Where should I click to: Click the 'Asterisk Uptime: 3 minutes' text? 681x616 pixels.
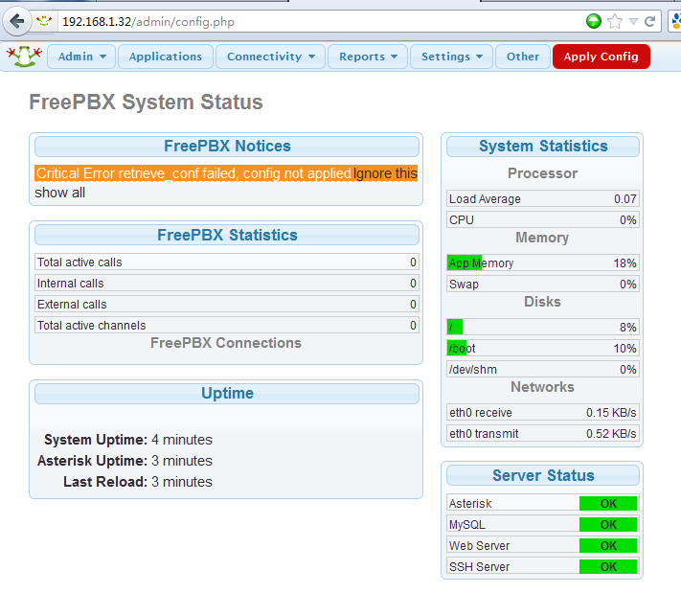(x=125, y=461)
